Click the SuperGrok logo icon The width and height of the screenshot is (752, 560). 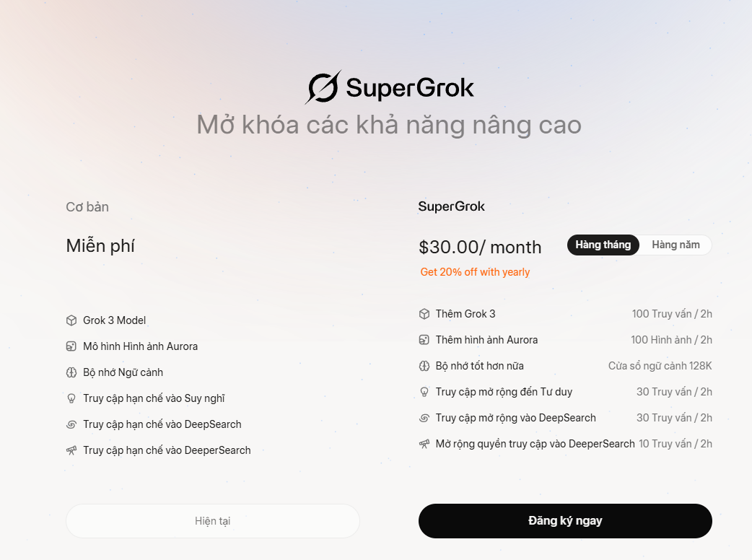pyautogui.click(x=323, y=87)
